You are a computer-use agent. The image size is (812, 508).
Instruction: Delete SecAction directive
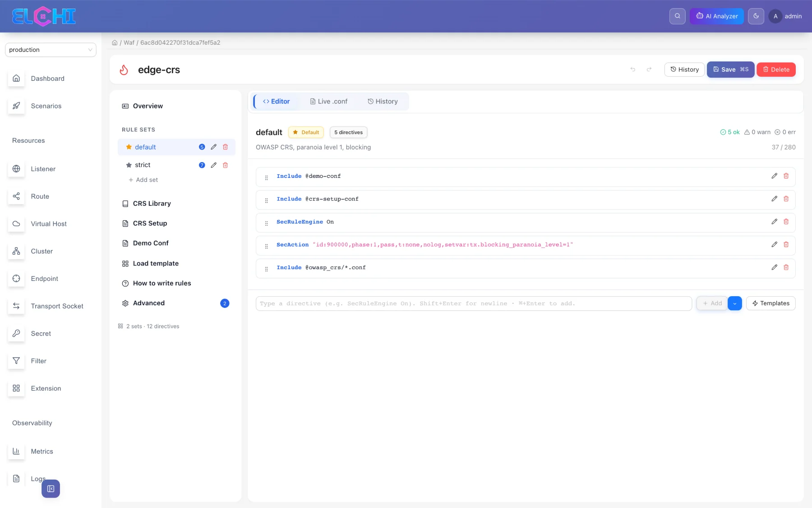786,244
